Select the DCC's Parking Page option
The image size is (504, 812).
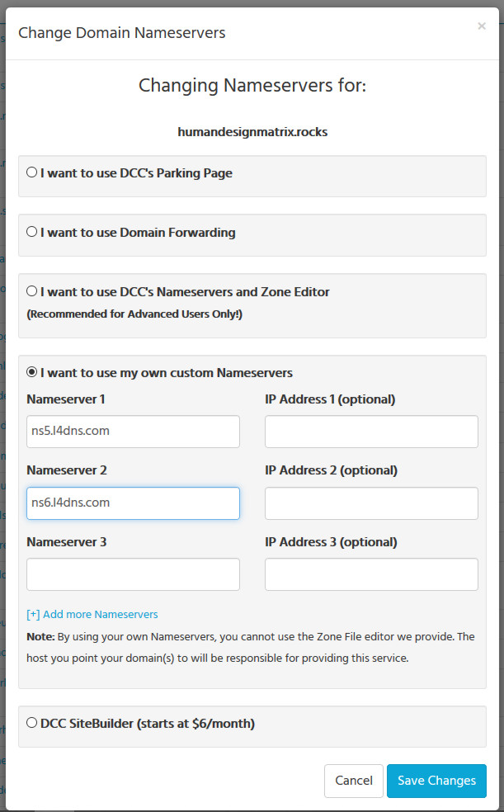32,173
